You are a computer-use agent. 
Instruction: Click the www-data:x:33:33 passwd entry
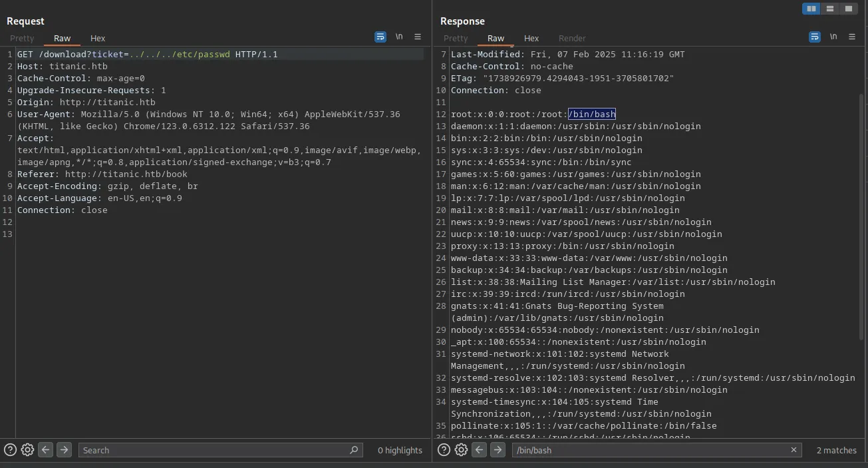[x=589, y=258]
